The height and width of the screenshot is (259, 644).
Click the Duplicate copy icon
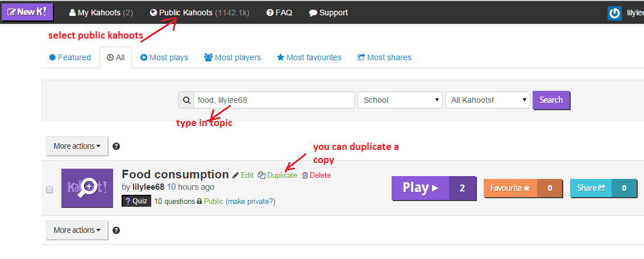261,176
